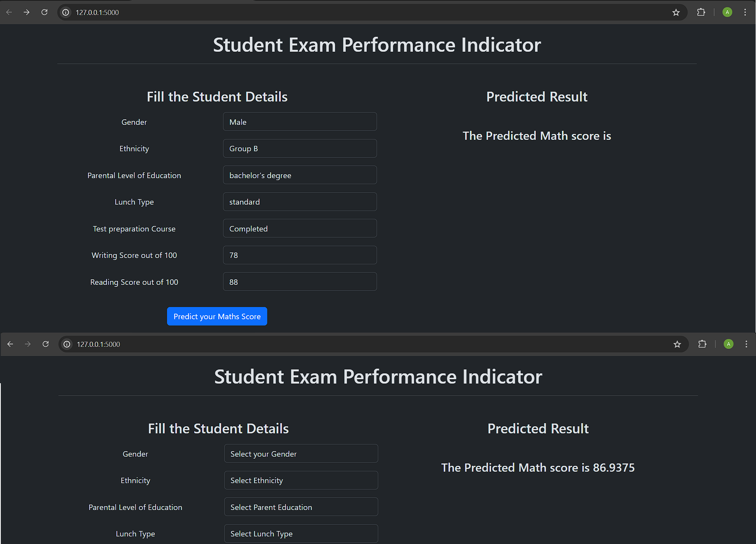Open the extensions puzzle icon in the top browser
The image size is (756, 544).
701,12
